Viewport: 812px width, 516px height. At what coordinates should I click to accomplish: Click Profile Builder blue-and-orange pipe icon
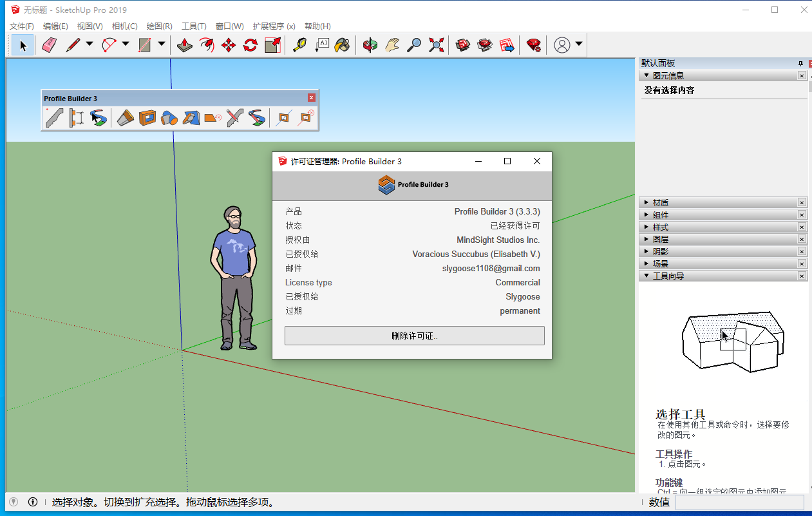pyautogui.click(x=169, y=118)
